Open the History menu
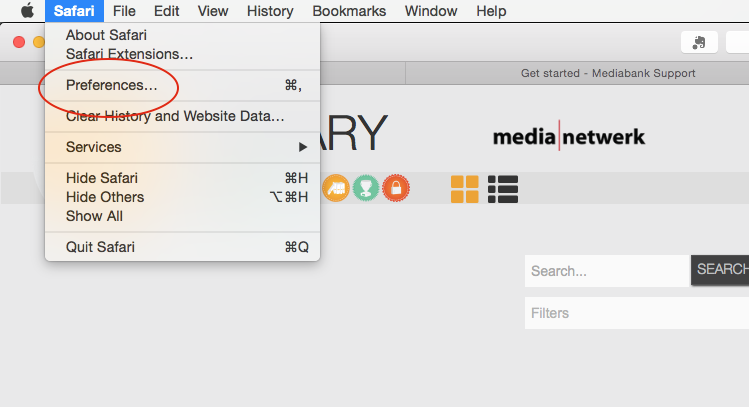Viewport: 749px width, 407px height. click(270, 11)
